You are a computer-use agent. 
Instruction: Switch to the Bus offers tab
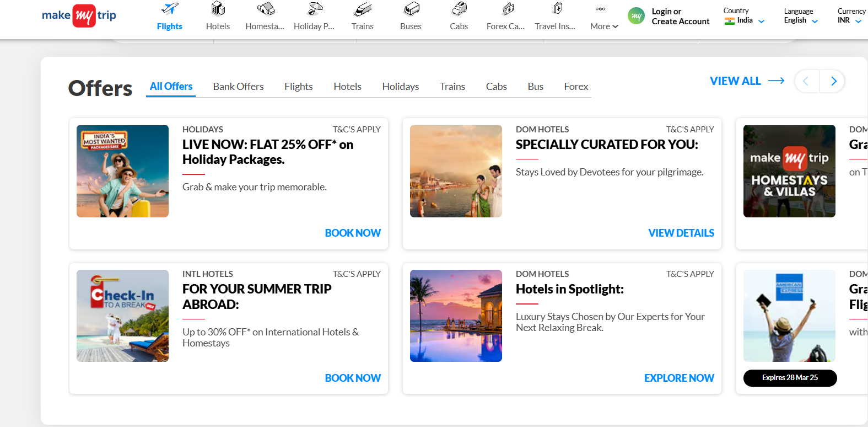coord(536,87)
